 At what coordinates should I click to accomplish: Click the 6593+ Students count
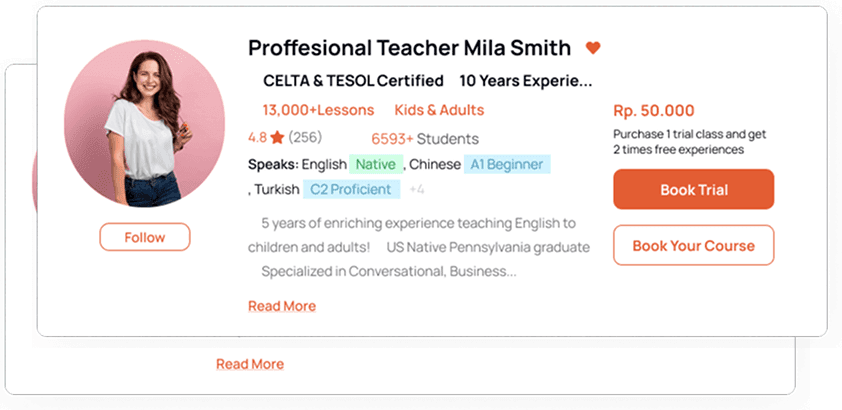coord(425,139)
